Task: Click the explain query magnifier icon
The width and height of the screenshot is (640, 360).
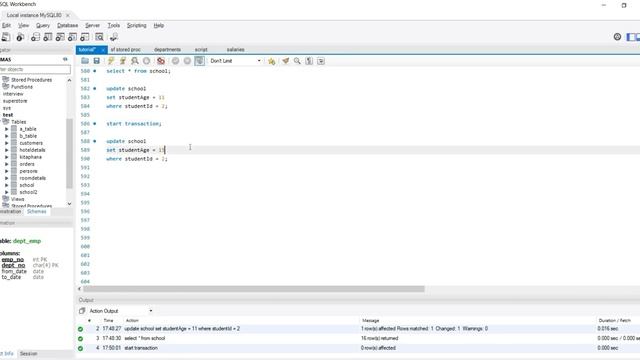Action: pos(134,61)
